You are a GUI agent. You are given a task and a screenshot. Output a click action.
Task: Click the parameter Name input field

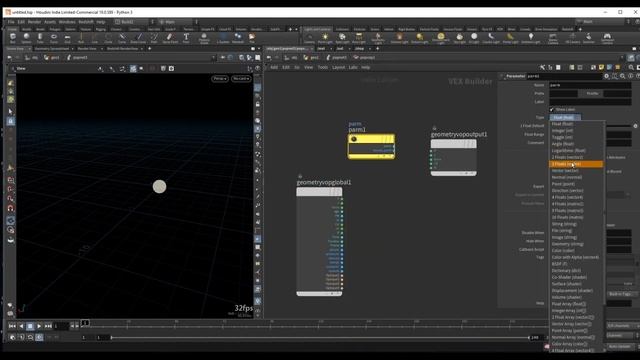point(590,85)
